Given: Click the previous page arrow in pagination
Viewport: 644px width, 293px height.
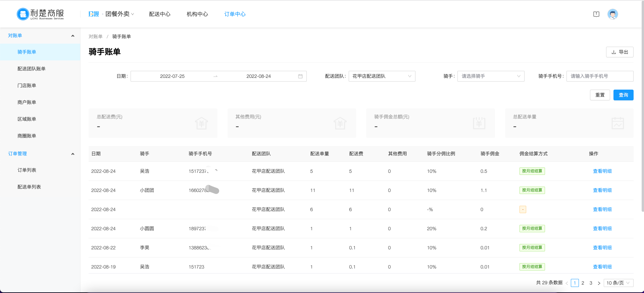Looking at the screenshot, I should [567, 283].
